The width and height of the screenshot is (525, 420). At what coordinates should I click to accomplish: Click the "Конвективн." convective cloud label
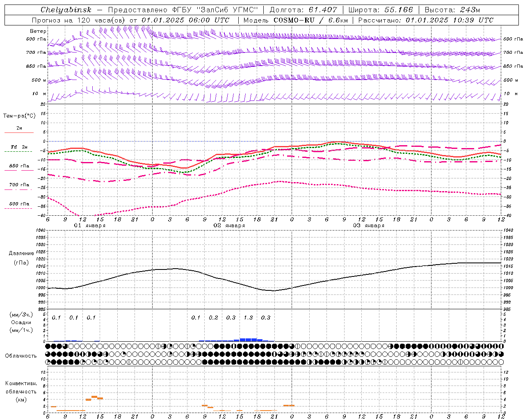[x=21, y=383]
